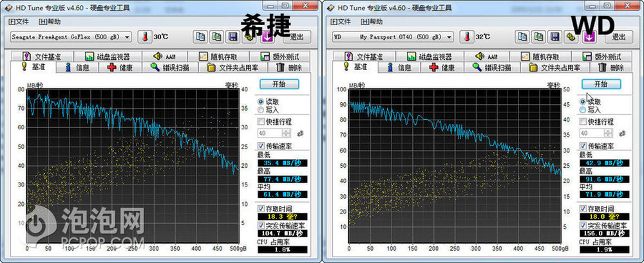The width and height of the screenshot is (644, 263).
Task: Open 文件夹占用率 tab in Seagate window
Action: [x=232, y=68]
